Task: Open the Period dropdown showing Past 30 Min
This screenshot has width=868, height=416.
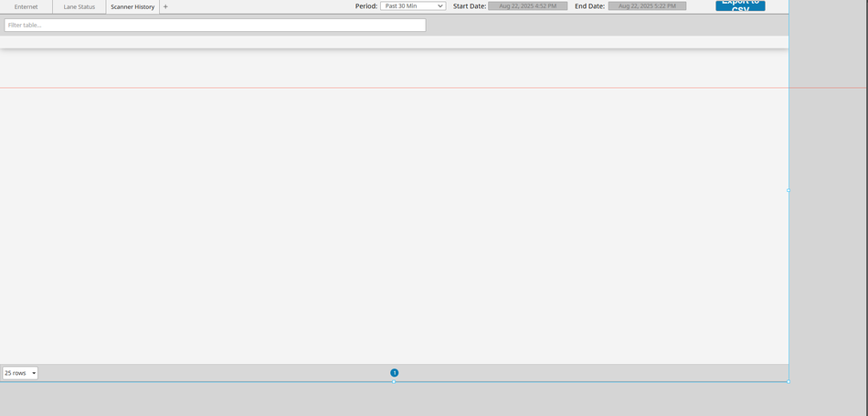Action: click(413, 6)
